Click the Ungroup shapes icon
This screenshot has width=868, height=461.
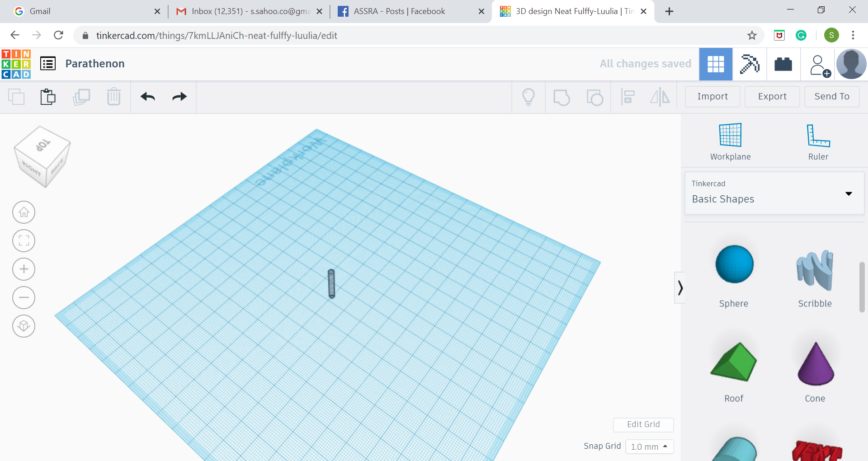tap(595, 97)
